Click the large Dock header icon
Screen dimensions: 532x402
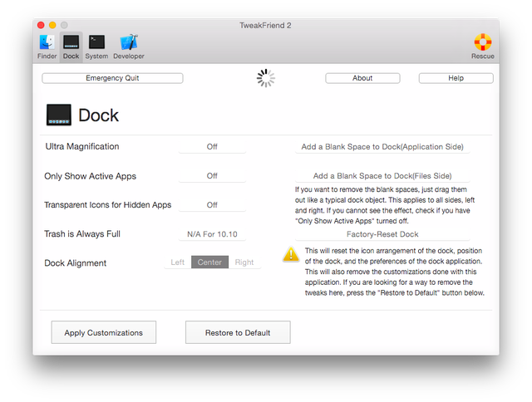59,115
